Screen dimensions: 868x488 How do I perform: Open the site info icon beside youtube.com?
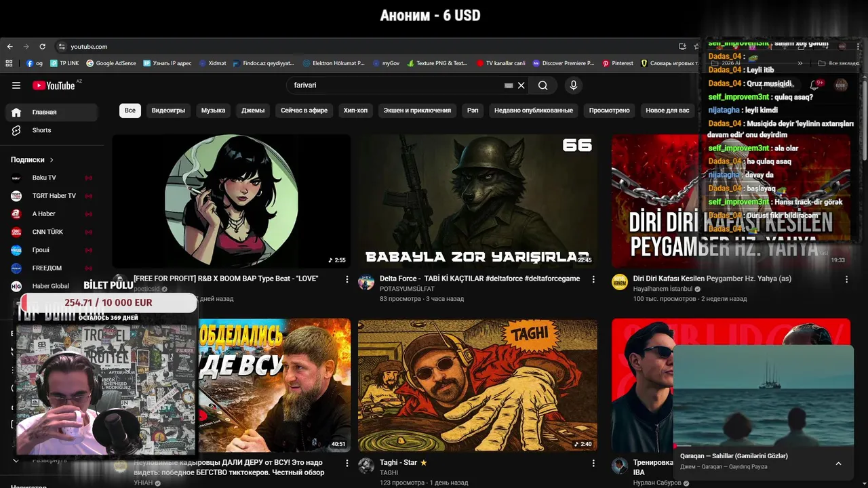(62, 47)
